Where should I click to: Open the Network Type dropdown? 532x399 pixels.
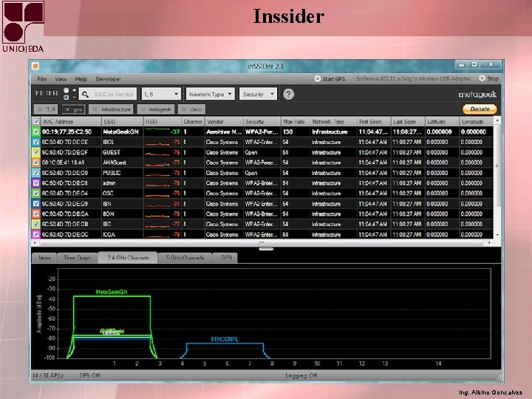tap(210, 94)
